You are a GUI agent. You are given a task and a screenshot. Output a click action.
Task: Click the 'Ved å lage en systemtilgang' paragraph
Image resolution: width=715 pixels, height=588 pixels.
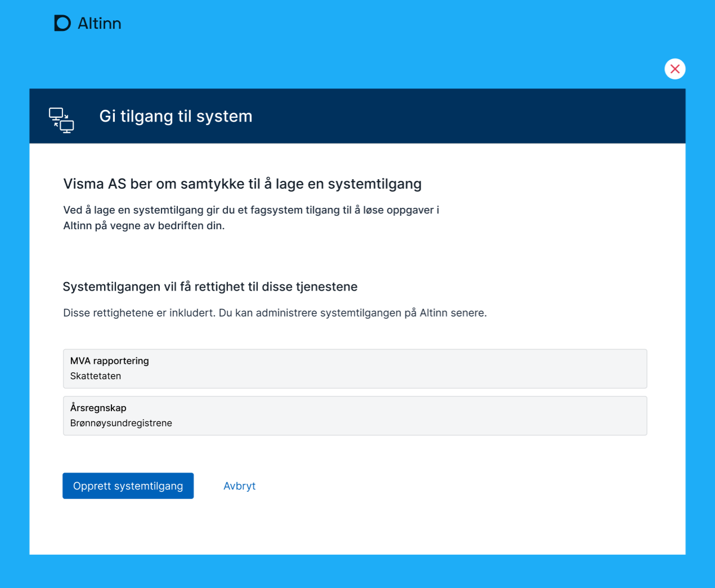tap(251, 217)
